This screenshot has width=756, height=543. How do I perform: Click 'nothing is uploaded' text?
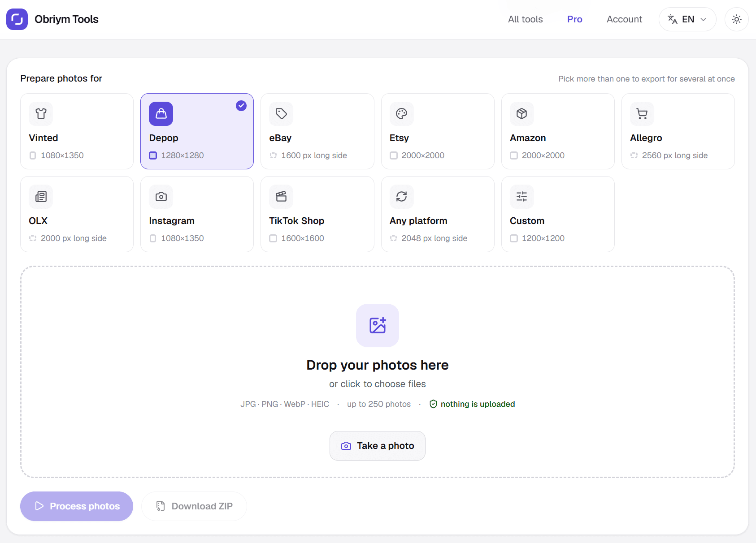(478, 404)
